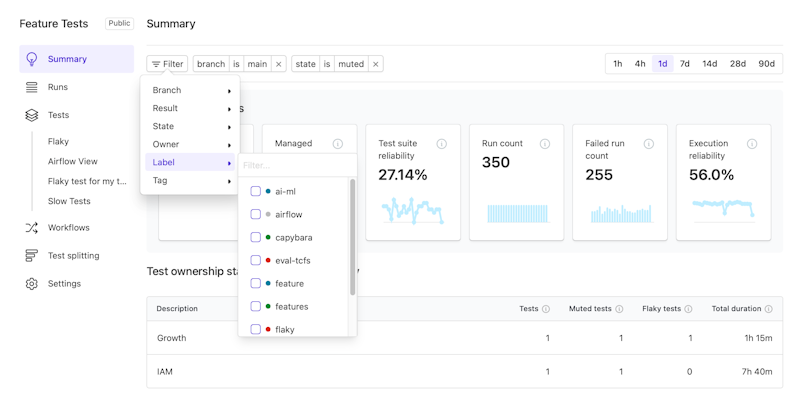The image size is (800, 407).
Task: Click the Workflows shuffle icon
Action: [x=32, y=228]
